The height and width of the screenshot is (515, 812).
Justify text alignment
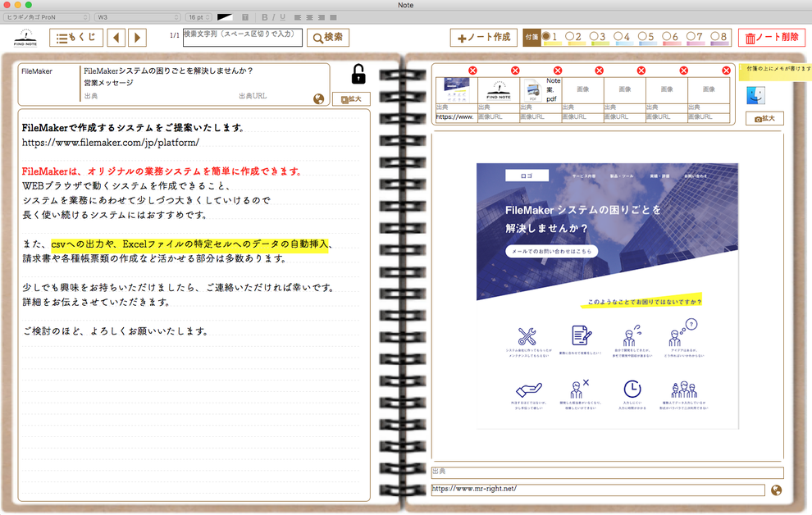(333, 17)
